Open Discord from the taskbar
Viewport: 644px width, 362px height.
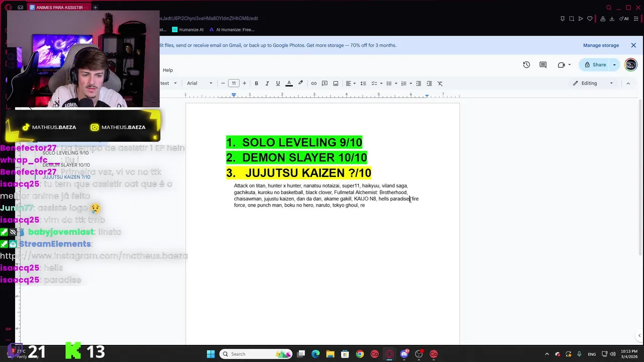point(404,354)
